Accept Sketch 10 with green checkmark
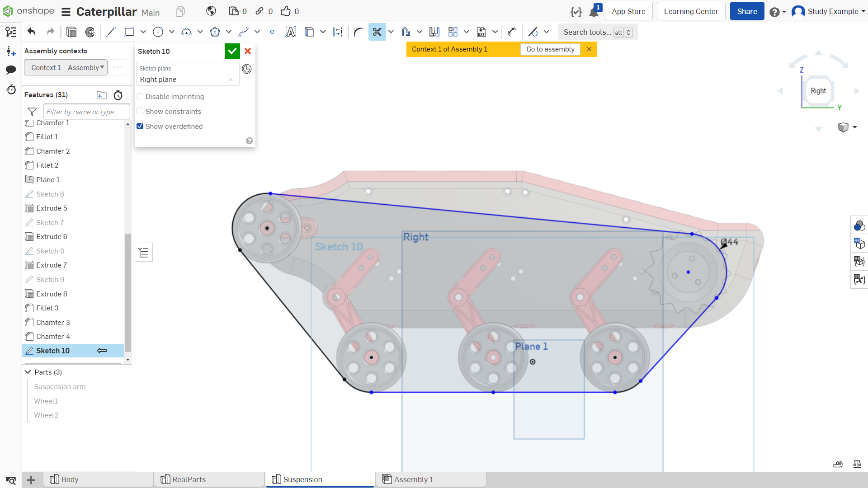Screen dimensions: 868x488 pyautogui.click(x=232, y=51)
